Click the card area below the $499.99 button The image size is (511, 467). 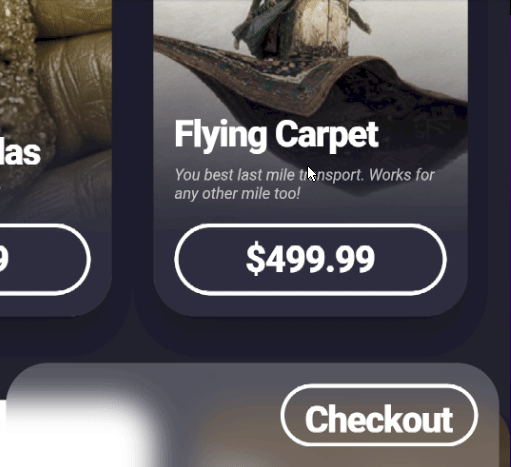point(310,306)
